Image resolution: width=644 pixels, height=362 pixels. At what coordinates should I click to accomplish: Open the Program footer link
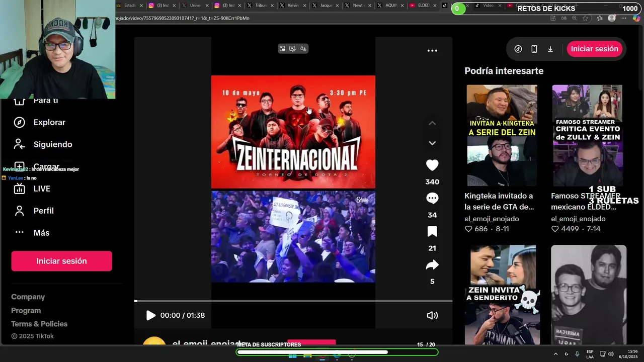[x=26, y=311]
